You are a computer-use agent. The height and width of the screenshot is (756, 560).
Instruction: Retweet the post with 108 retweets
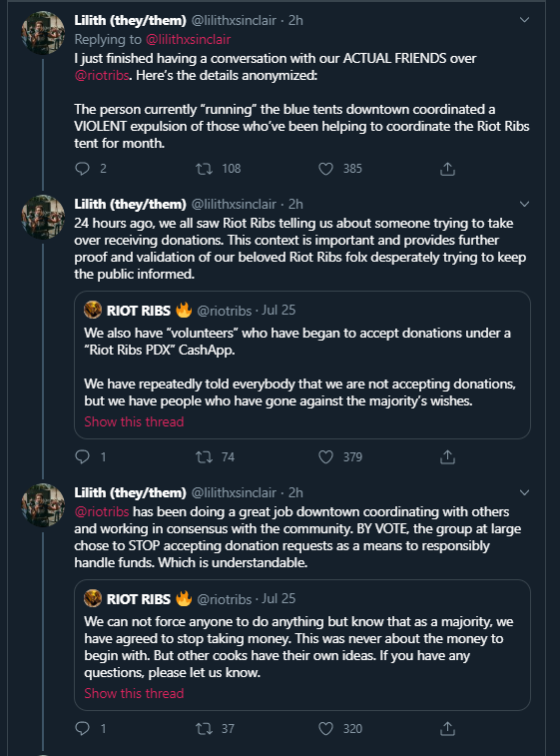tap(204, 169)
